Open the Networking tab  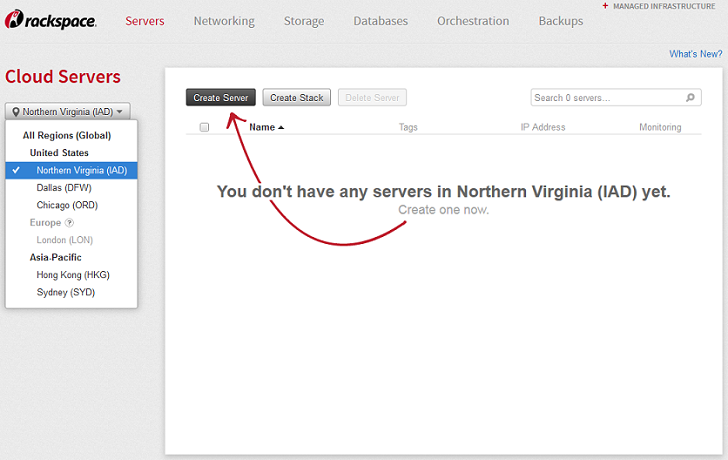point(224,21)
